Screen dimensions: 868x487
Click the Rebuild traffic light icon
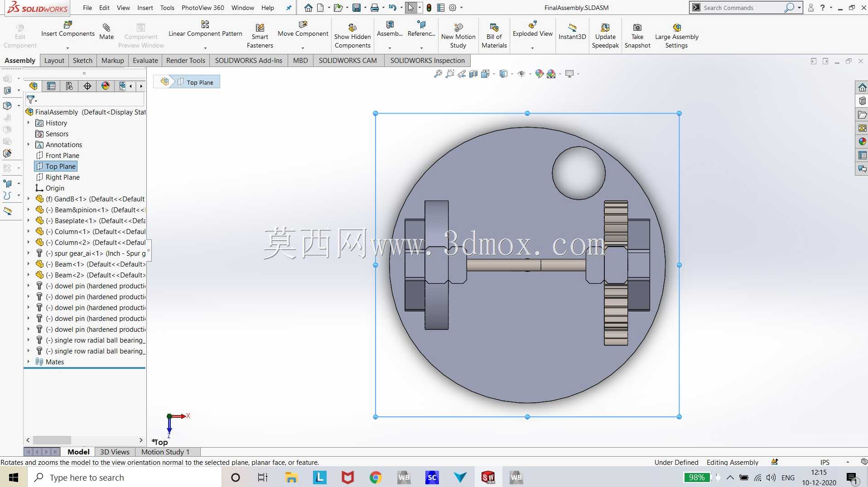[429, 8]
